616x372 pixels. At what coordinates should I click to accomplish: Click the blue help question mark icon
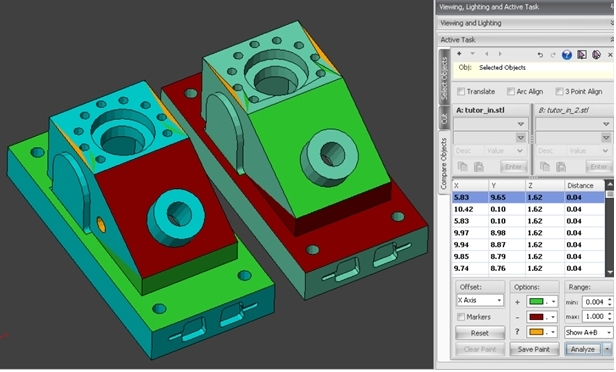tap(566, 55)
